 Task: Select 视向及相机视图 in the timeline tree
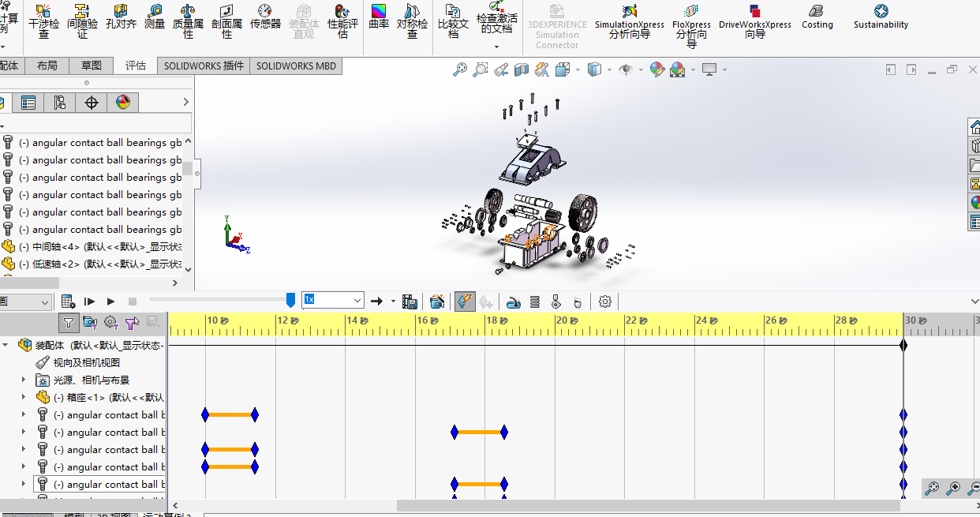(86, 362)
